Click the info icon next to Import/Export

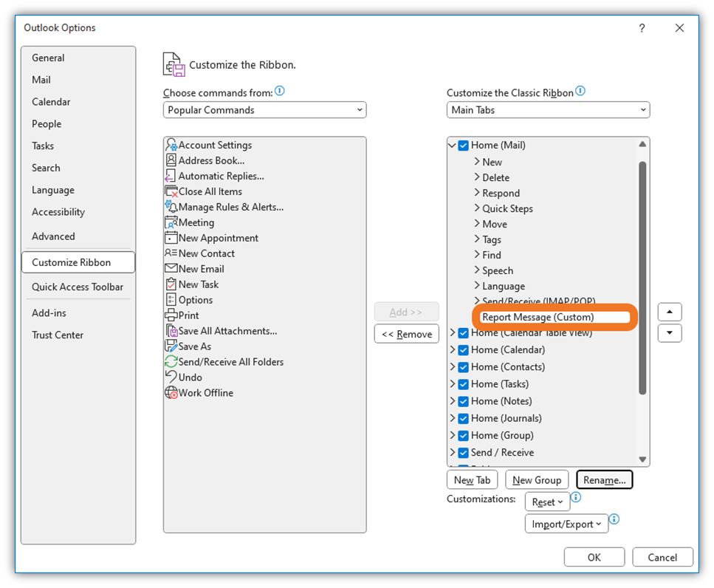(x=614, y=519)
